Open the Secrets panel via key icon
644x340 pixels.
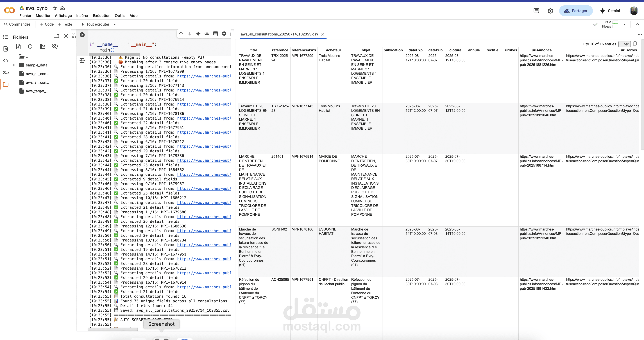(x=6, y=73)
